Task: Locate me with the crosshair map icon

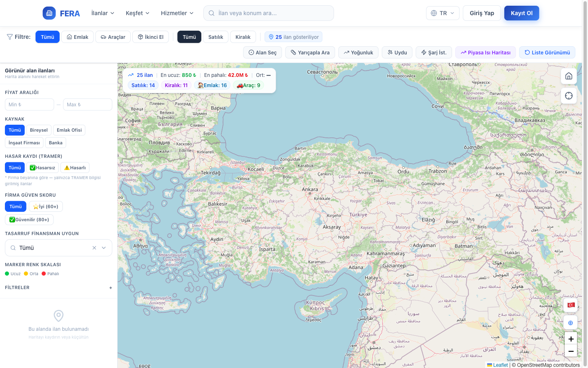Action: 569,96
